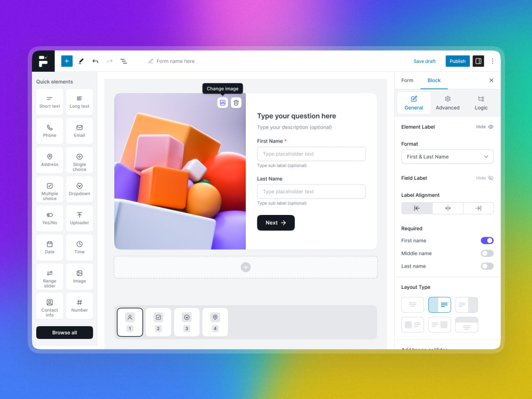The height and width of the screenshot is (399, 532).
Task: Click the undo arrow
Action: pyautogui.click(x=95, y=61)
